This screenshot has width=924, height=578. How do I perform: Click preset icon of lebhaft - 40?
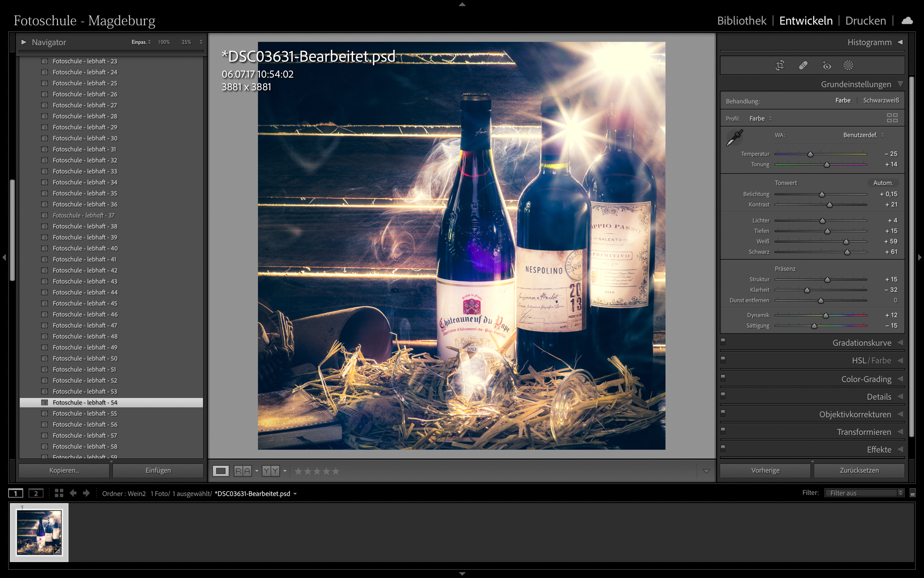click(45, 249)
